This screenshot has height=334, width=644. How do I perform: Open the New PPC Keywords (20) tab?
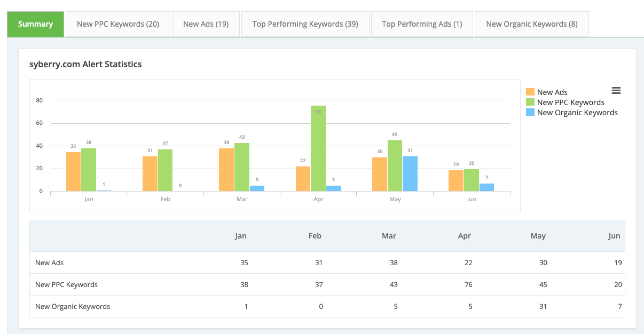118,24
